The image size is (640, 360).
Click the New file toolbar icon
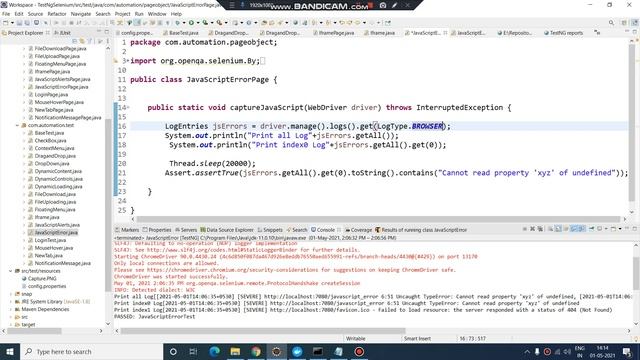pos(6,23)
